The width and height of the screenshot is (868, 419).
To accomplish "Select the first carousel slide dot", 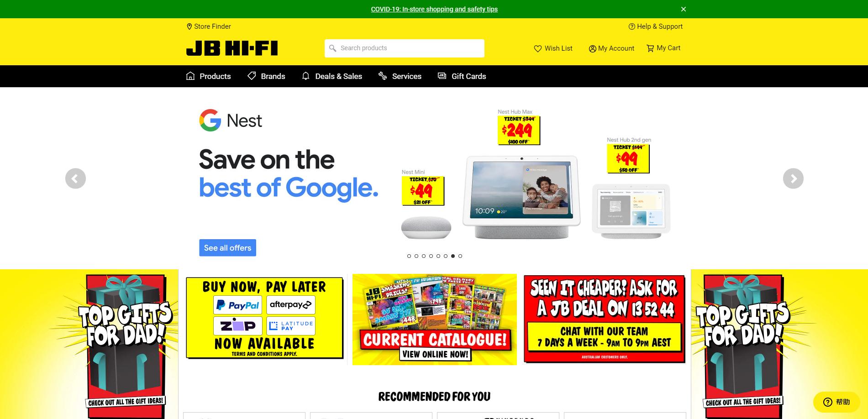I will click(x=409, y=256).
